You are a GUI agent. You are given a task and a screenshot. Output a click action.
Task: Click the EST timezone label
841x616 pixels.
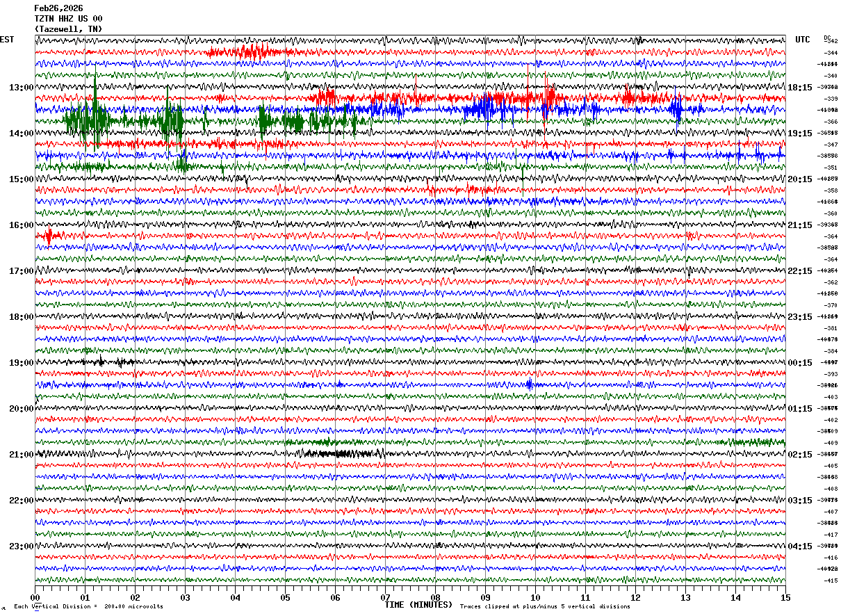click(7, 40)
